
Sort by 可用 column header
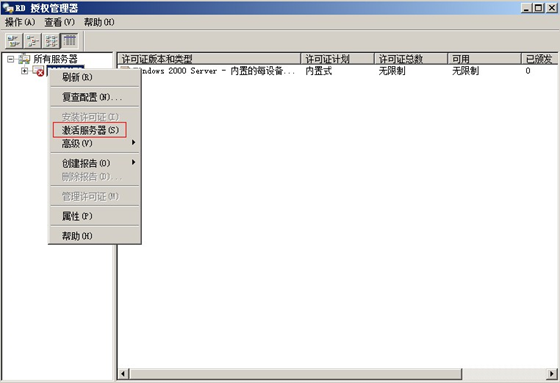(485, 59)
